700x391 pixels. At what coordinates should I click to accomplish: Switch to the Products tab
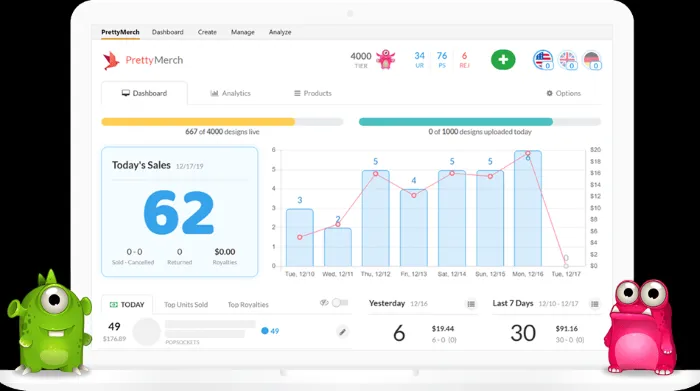click(x=312, y=93)
